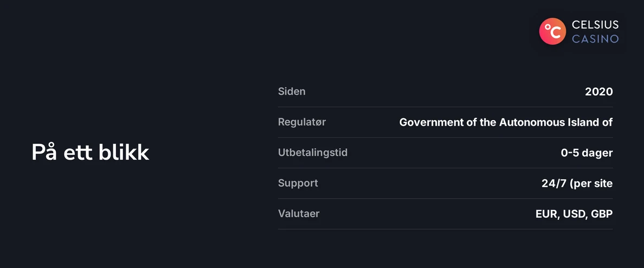The width and height of the screenshot is (644, 268).
Task: Click the CASINO text under Celsius
Action: pos(595,39)
